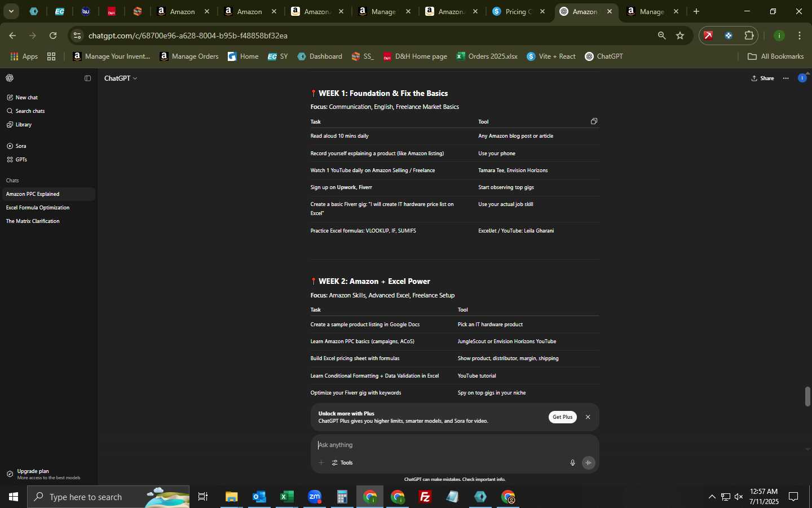Open the Tools menu in composer
Screen dimensions: 812x508
342,463
